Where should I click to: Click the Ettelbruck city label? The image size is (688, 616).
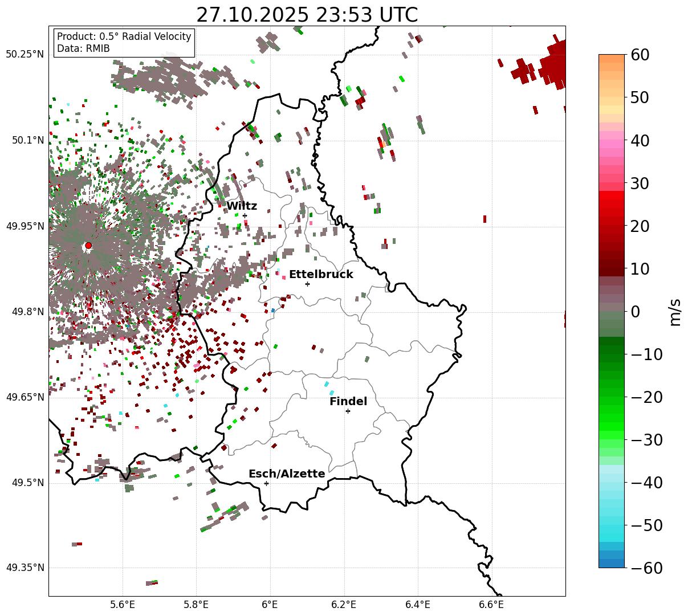click(321, 275)
